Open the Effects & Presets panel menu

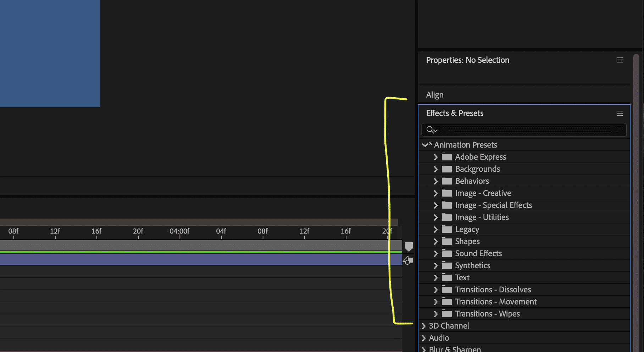[620, 113]
